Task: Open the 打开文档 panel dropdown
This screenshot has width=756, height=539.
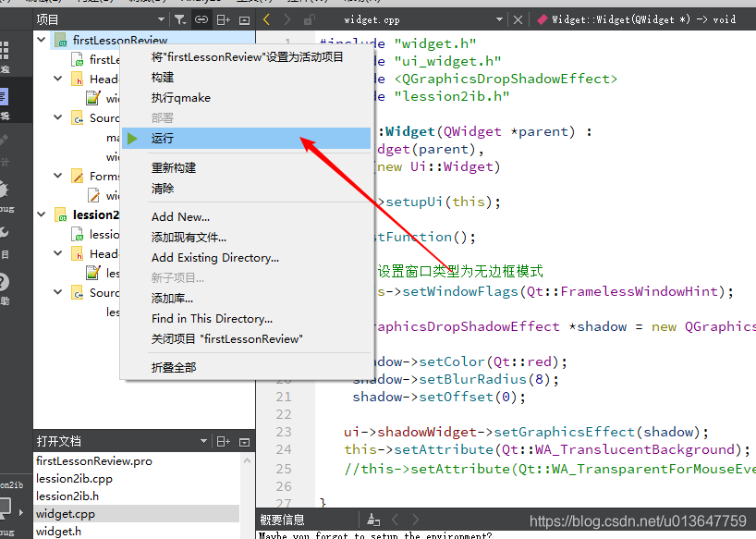Action: pos(203,441)
